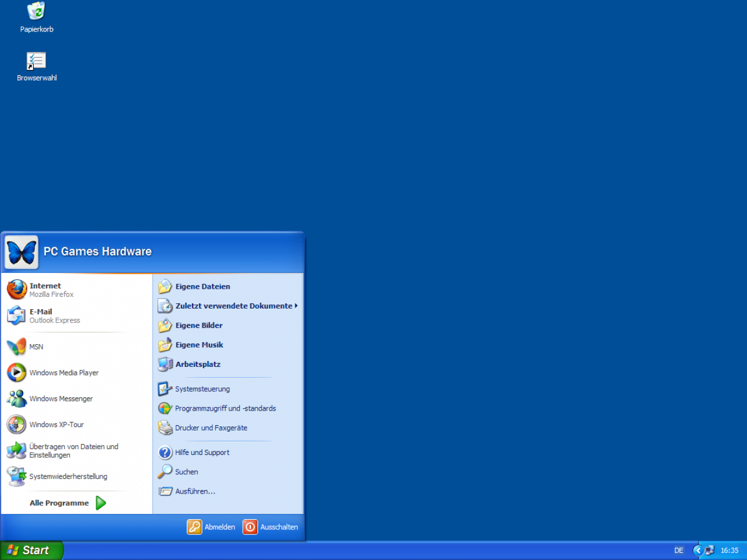Click the butterfly user account picture
The image size is (747, 560).
[x=22, y=252]
